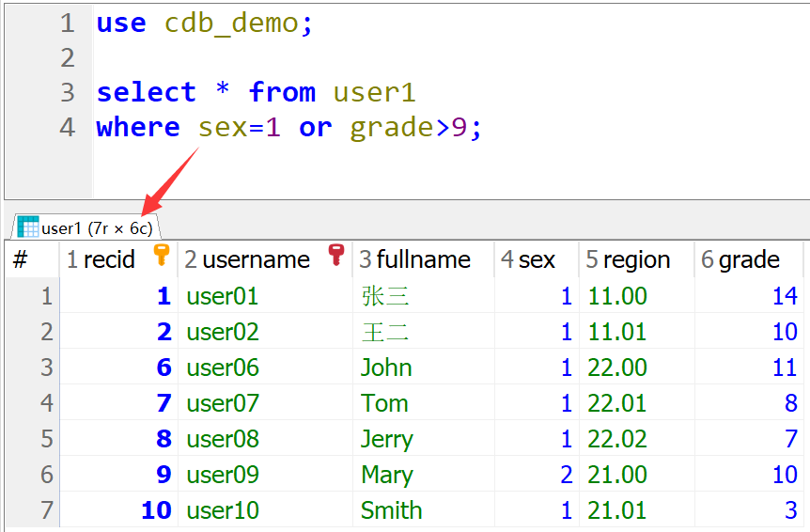Click the table grid icon on user1 tab
The image size is (810, 532).
tap(28, 227)
